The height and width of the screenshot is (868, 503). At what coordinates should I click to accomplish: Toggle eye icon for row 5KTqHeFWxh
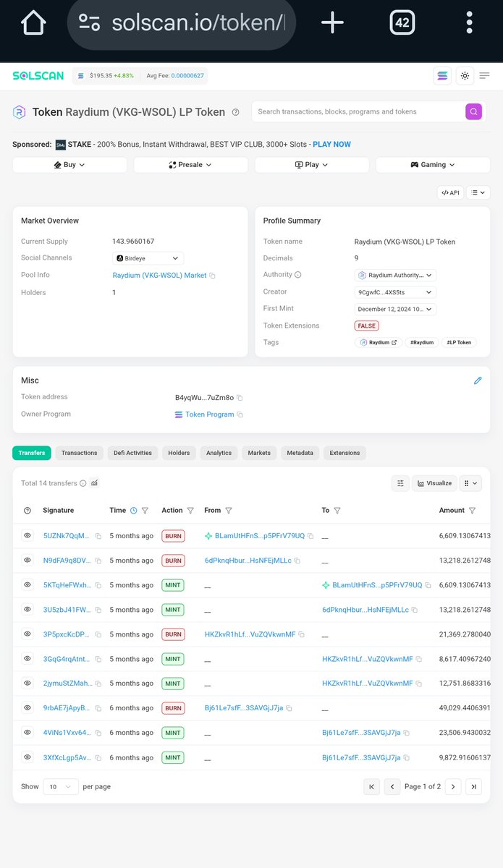pos(28,585)
